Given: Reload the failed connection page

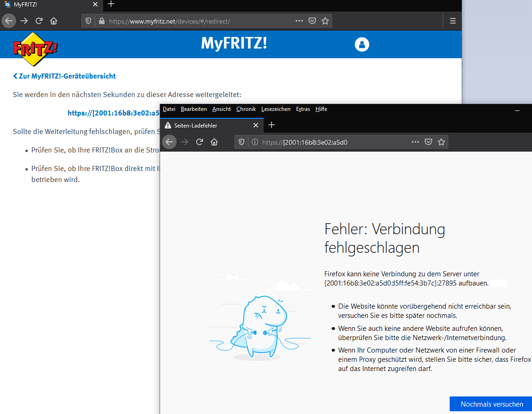Looking at the screenshot, I should pyautogui.click(x=199, y=142).
